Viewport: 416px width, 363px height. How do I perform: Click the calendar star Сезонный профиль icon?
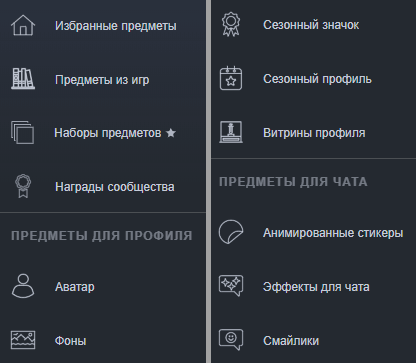click(x=231, y=78)
